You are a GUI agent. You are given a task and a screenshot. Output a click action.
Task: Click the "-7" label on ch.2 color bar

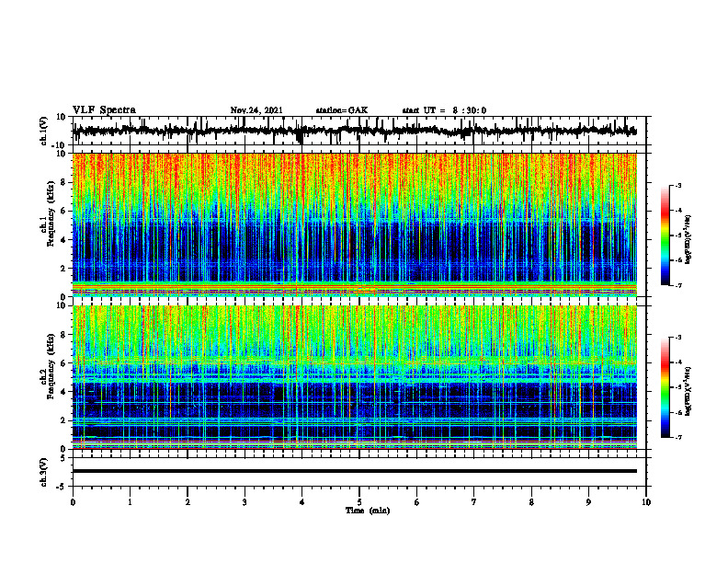[x=678, y=437]
